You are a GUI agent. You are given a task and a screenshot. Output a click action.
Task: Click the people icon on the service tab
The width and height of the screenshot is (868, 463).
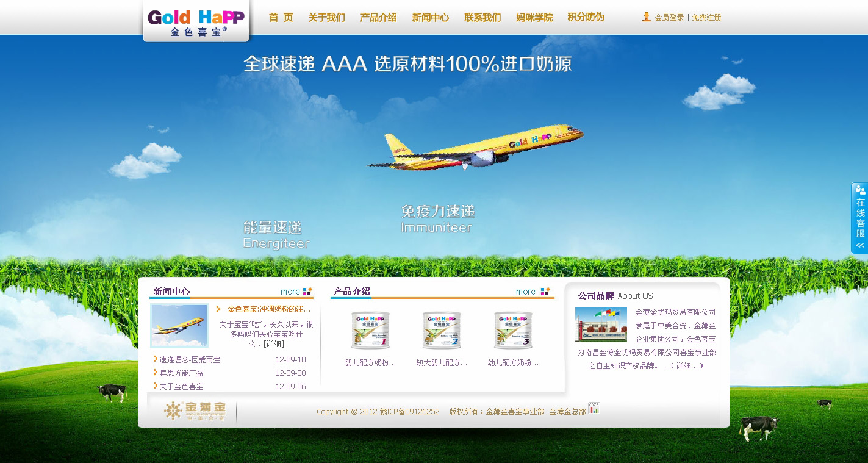coord(860,190)
